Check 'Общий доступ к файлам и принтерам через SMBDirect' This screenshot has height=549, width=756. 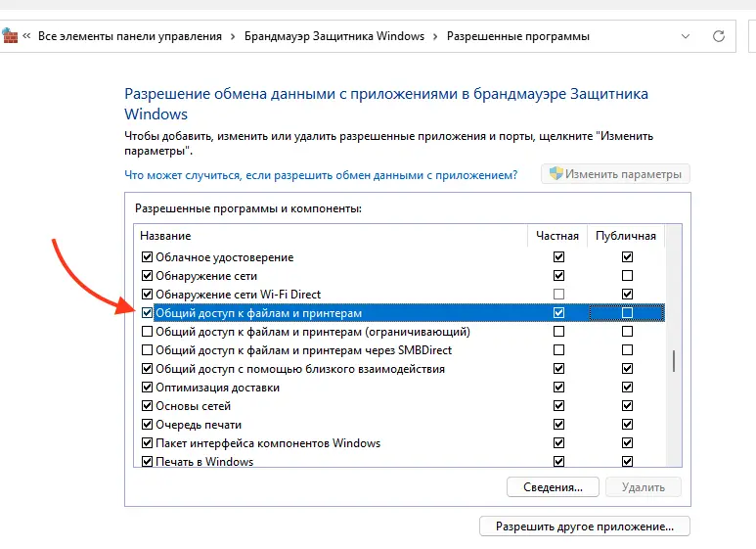(147, 349)
